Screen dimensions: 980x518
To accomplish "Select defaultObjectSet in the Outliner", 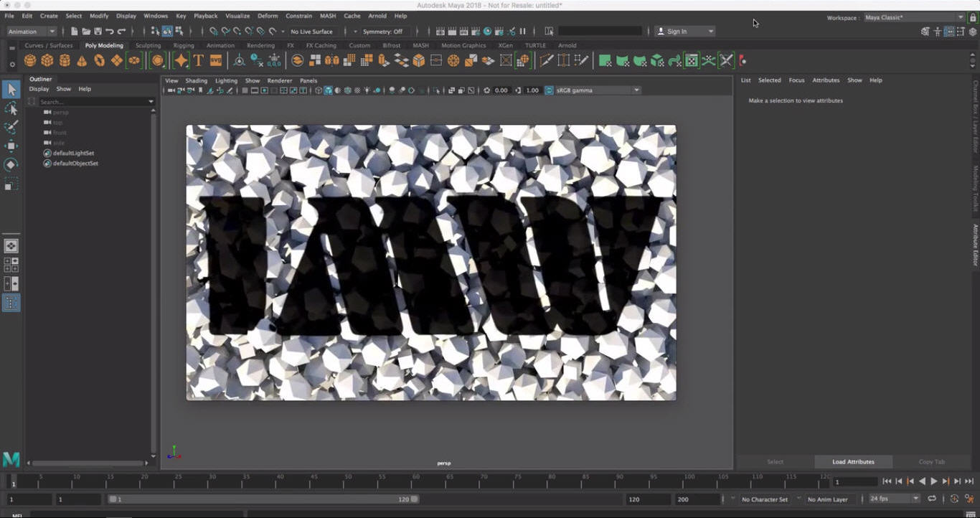I will tap(75, 163).
